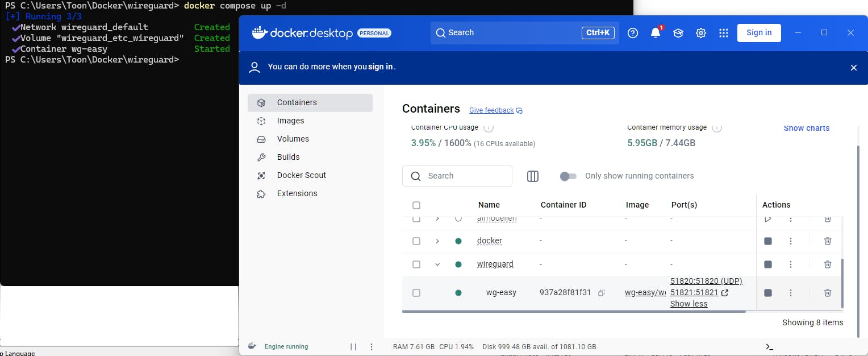Image resolution: width=868 pixels, height=356 pixels.
Task: Copy the wg-easy container ID
Action: [x=602, y=293]
